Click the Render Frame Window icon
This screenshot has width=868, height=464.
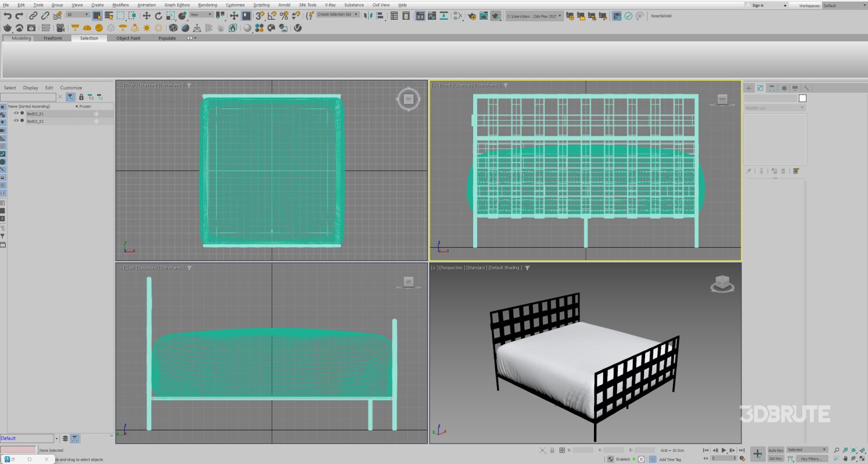483,16
